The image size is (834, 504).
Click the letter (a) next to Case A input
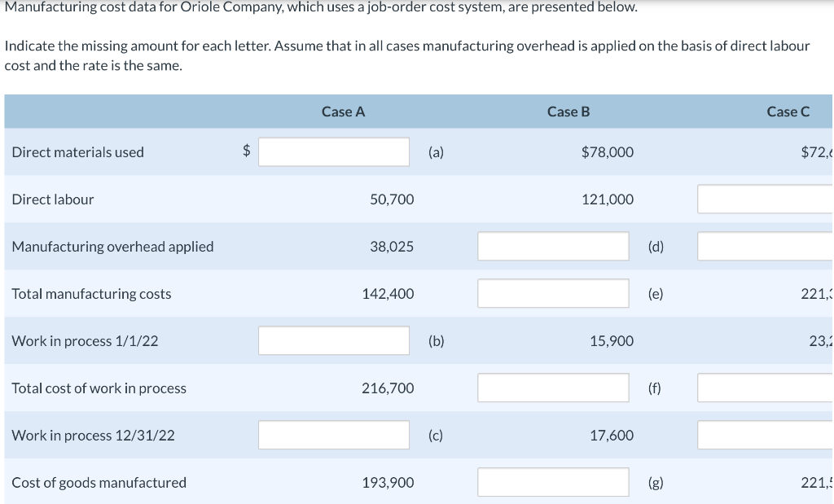pos(437,151)
